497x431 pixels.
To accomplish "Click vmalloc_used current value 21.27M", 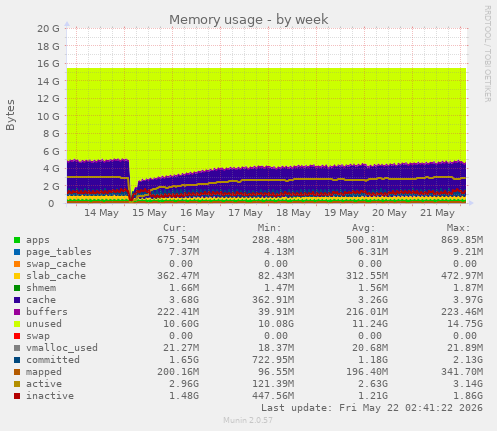I will pyautogui.click(x=181, y=348).
